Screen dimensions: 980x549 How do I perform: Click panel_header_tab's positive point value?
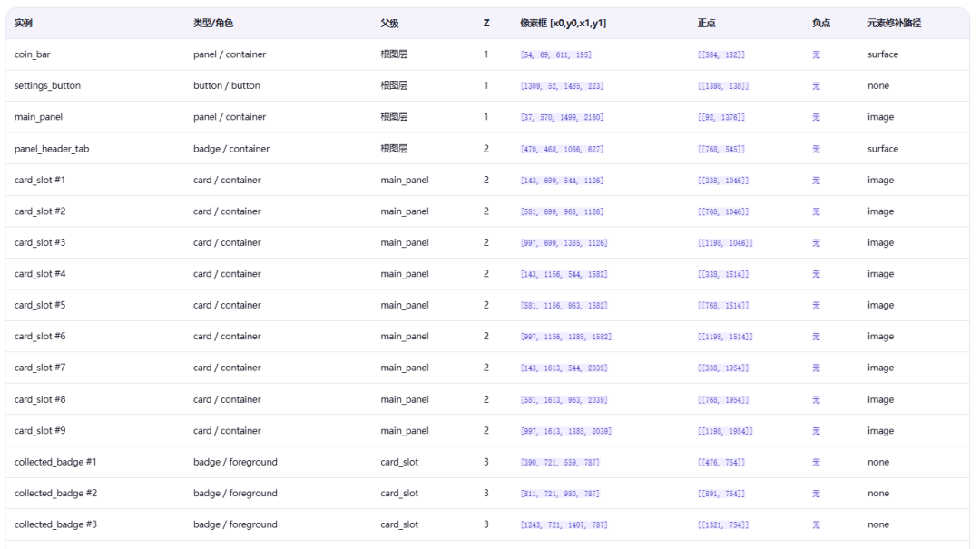[x=722, y=150]
